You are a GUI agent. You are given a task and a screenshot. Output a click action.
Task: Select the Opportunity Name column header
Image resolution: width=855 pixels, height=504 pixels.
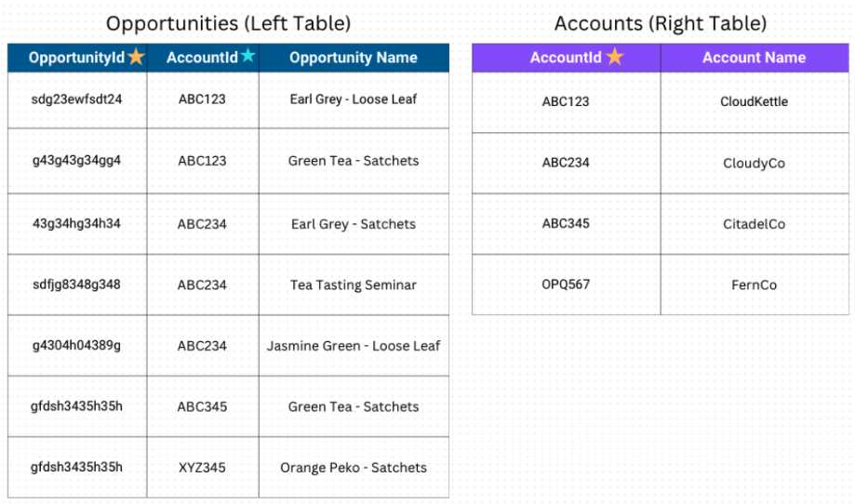click(x=354, y=58)
